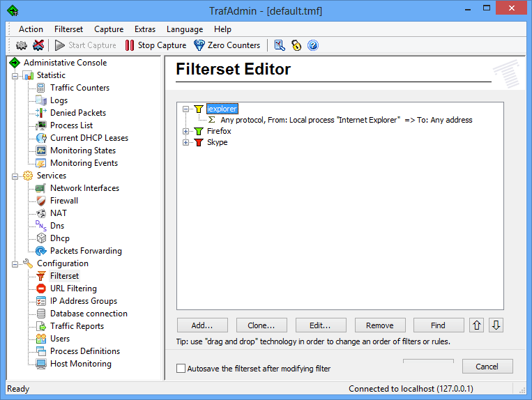Open the Capture menu
Image resolution: width=532 pixels, height=400 pixels.
[x=109, y=29]
